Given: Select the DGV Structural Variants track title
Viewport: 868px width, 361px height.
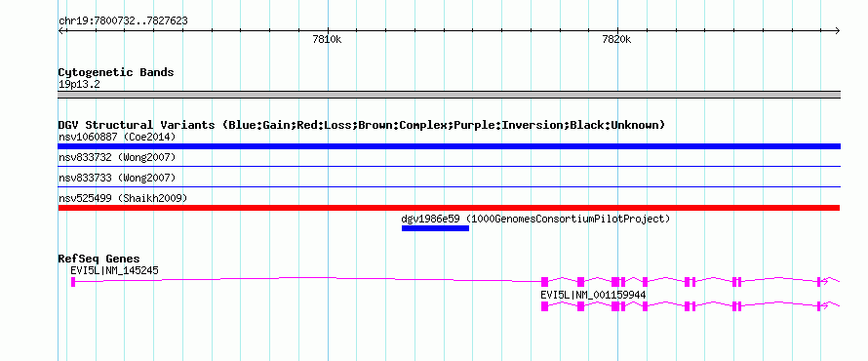Looking at the screenshot, I should (362, 125).
